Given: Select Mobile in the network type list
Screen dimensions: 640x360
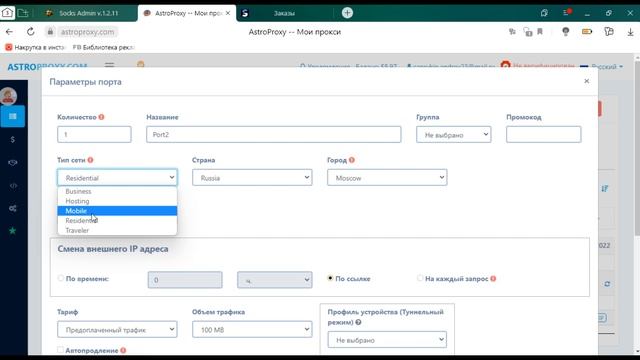Looking at the screenshot, I should 117,211.
